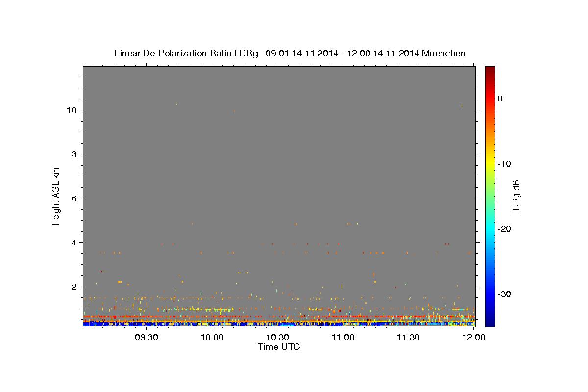Pick the dark red top of the colorbar
588x392 pixels.
pos(490,70)
